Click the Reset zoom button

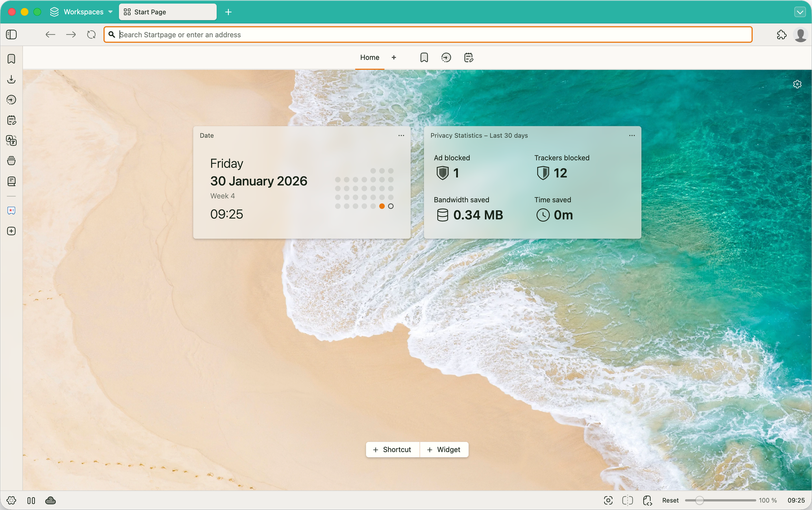coord(670,500)
